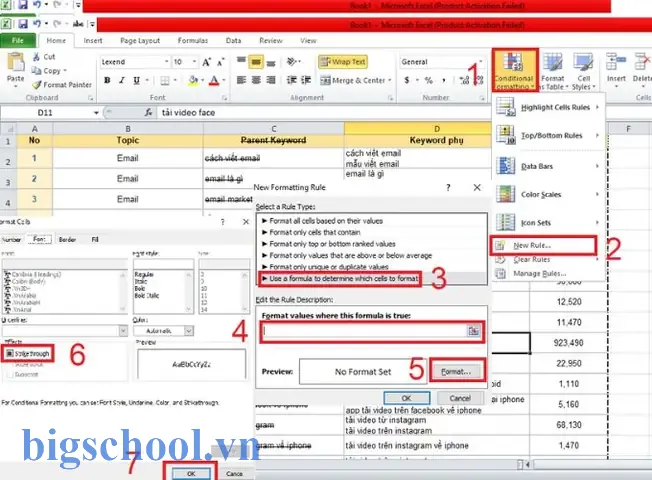652x480 pixels.
Task: Click the Copy icon
Action: tap(37, 70)
